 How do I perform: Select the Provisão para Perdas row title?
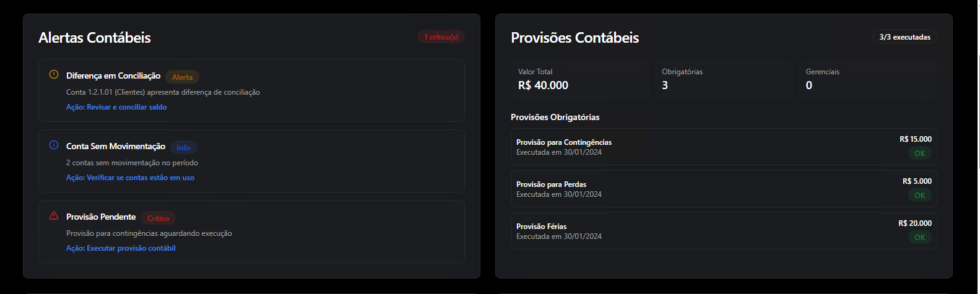coord(551,184)
